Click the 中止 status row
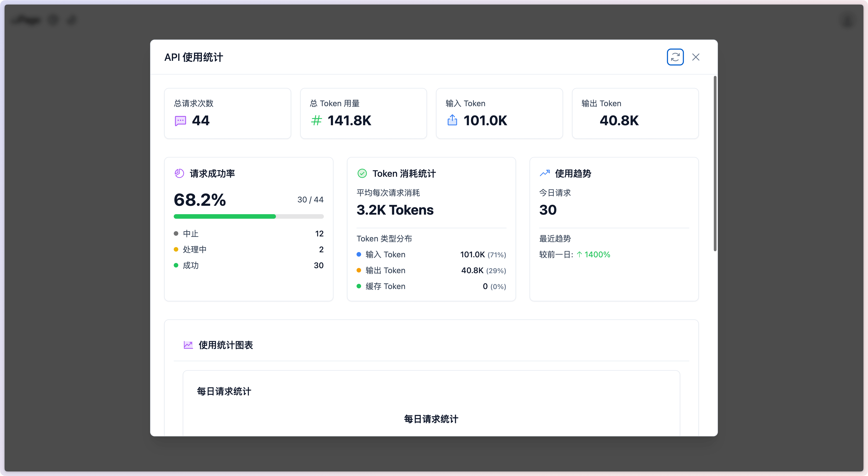 tap(248, 234)
